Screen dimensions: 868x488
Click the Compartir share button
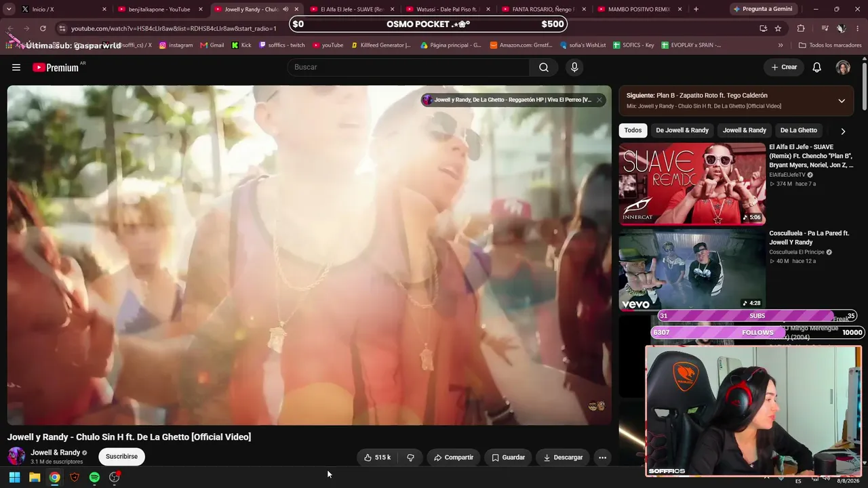[x=454, y=457]
